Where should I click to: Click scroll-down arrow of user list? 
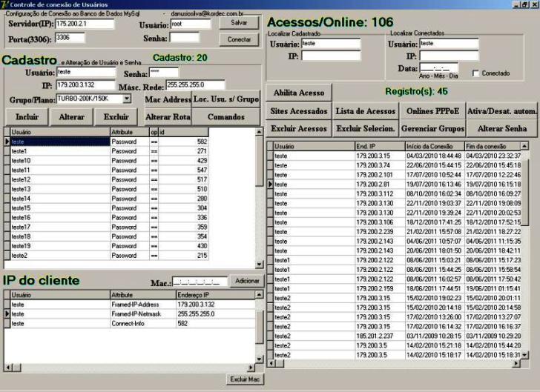pos(259,265)
